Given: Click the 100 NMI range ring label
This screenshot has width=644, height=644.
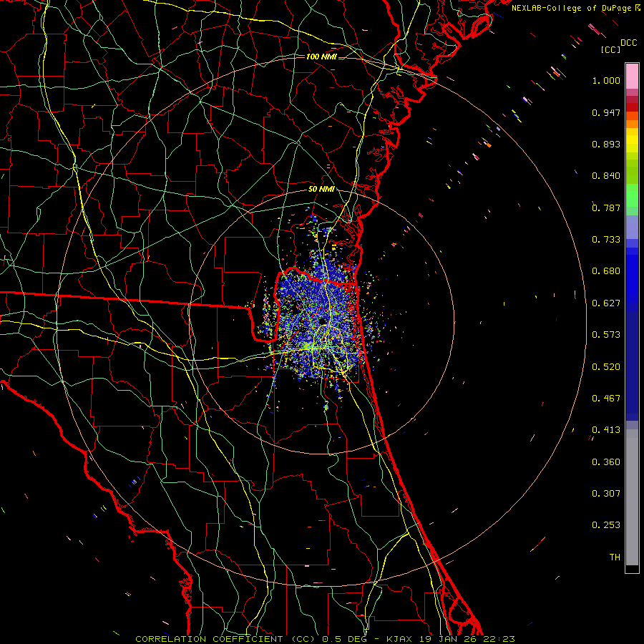Looking at the screenshot, I should pyautogui.click(x=321, y=57).
